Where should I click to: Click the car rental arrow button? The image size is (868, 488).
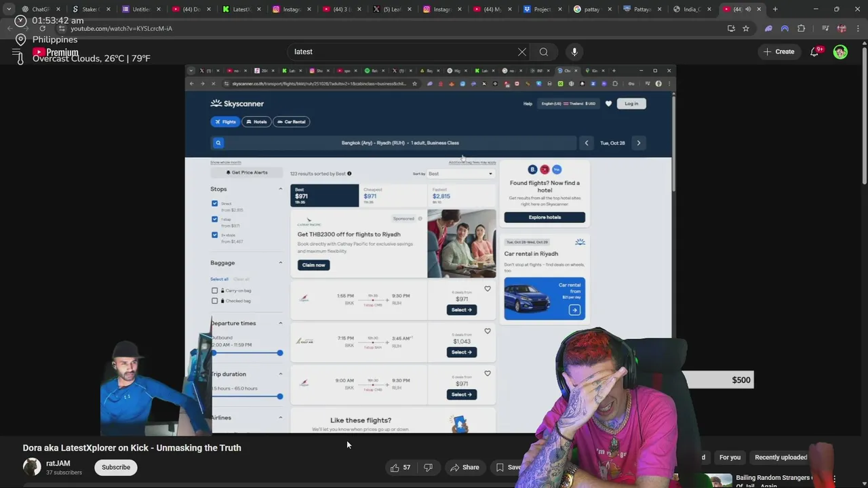click(x=574, y=310)
